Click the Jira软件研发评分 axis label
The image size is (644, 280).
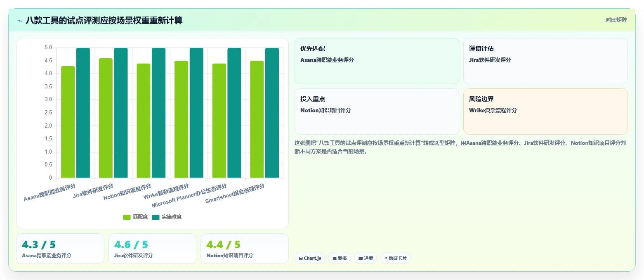(93, 191)
